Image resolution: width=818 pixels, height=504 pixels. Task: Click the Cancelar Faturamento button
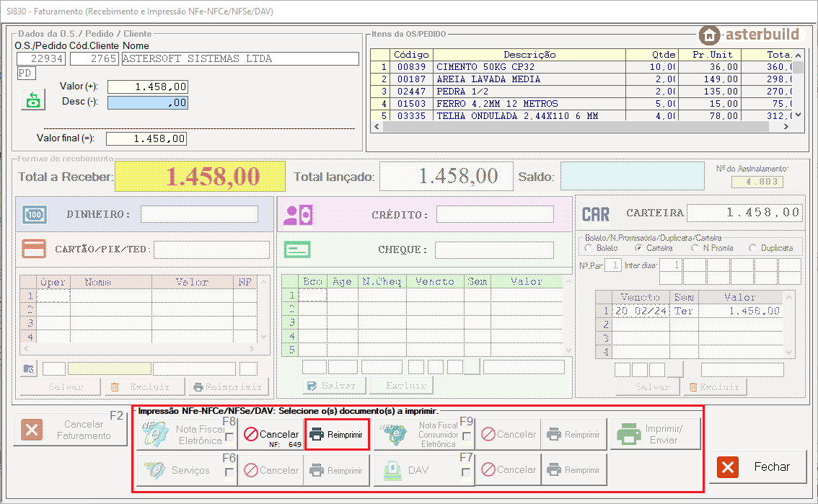coord(71,430)
